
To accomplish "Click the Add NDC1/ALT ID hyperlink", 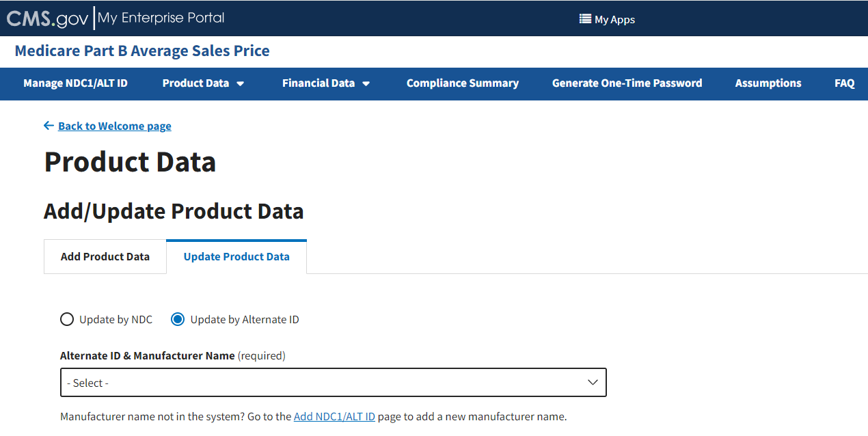I will 334,416.
